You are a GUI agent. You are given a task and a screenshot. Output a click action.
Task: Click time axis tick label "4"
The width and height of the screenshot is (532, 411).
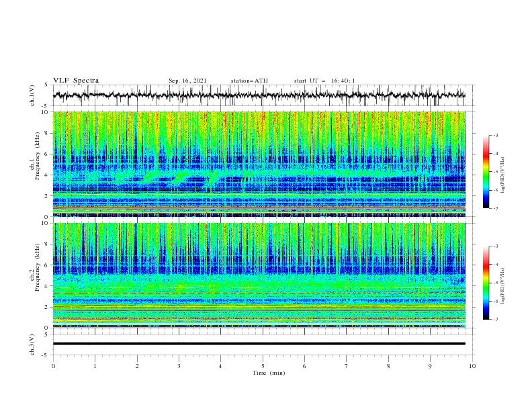[220, 366]
